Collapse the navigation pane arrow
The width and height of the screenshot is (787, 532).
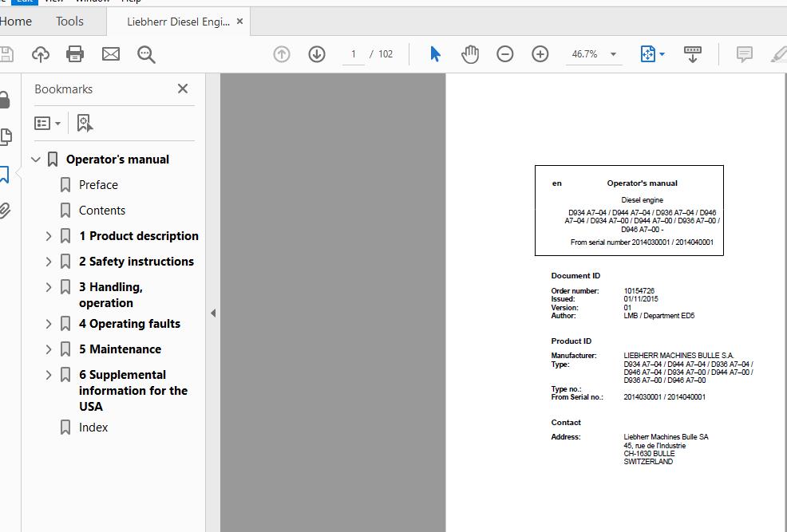click(213, 313)
